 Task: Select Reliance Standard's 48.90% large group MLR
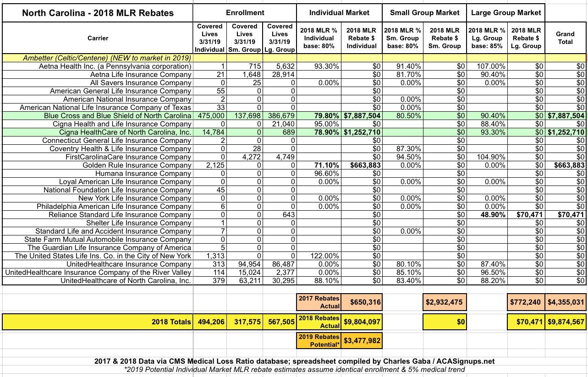click(x=487, y=215)
